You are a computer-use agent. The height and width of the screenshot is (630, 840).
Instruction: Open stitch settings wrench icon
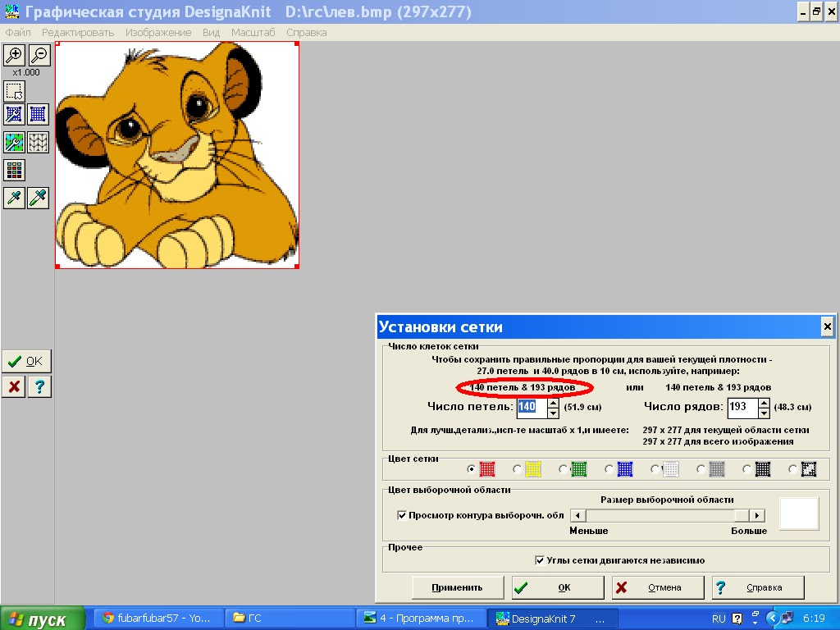[15, 143]
